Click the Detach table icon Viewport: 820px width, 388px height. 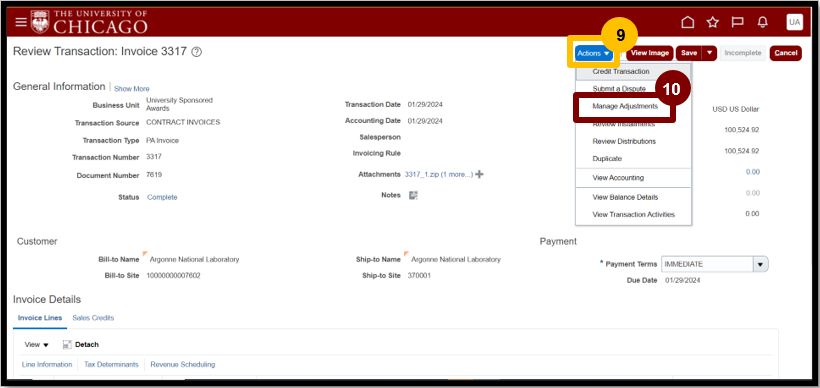point(67,345)
